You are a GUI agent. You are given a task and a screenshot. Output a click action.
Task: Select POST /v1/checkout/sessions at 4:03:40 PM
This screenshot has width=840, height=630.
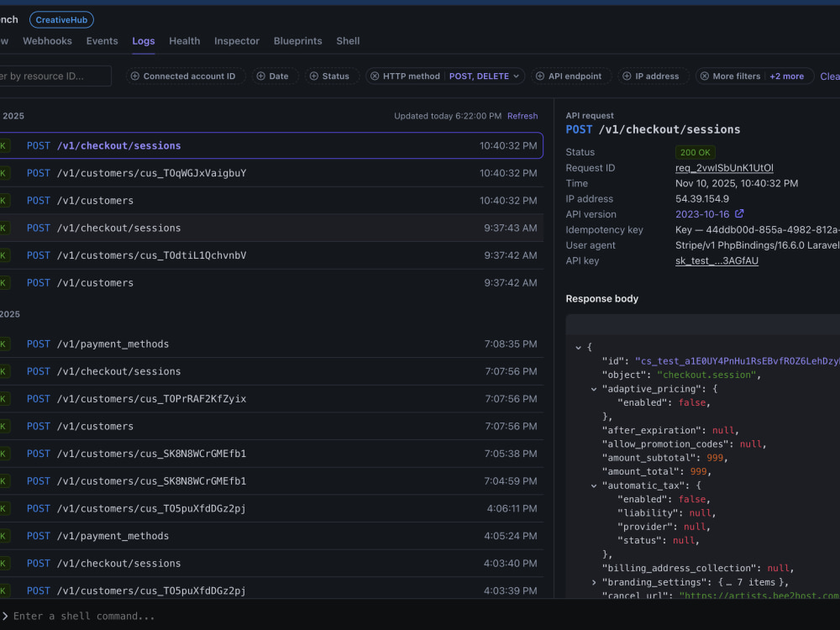tap(270, 564)
